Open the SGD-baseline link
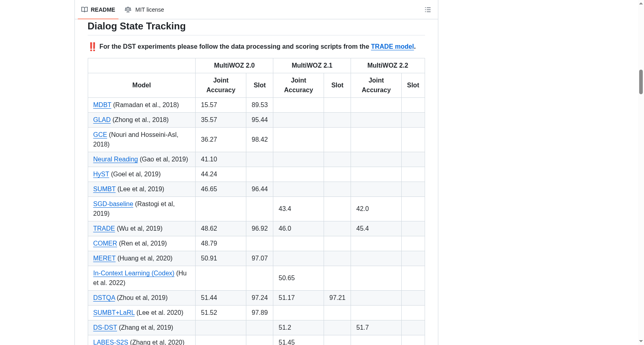 point(113,204)
